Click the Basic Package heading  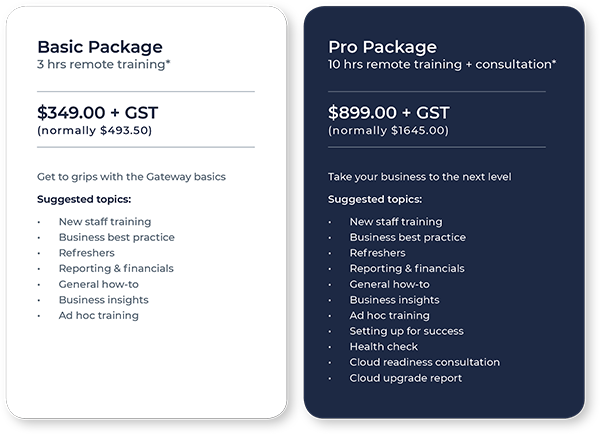[100, 47]
